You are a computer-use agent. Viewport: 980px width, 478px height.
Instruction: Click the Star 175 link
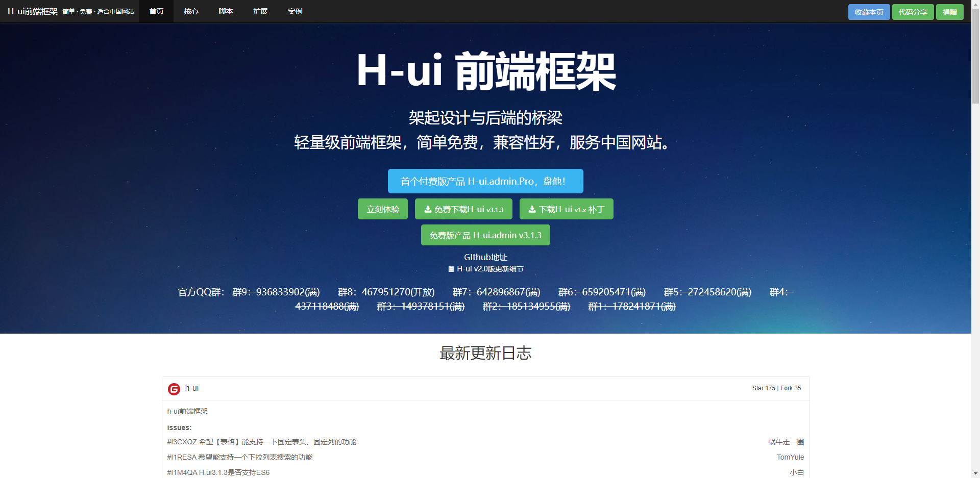click(x=764, y=388)
